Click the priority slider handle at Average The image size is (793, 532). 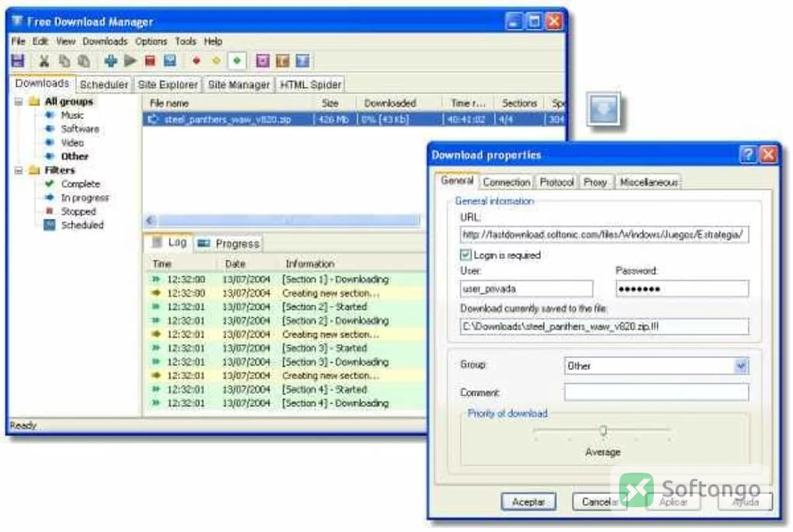(x=603, y=431)
